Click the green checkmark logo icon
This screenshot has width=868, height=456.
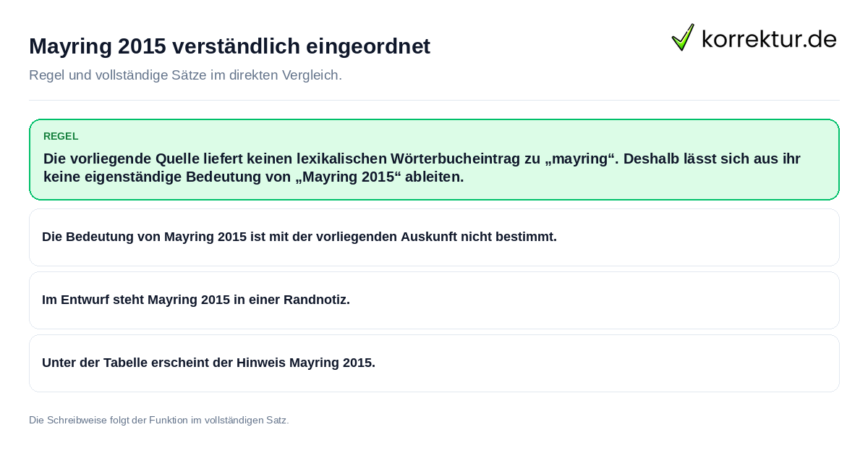tap(683, 37)
